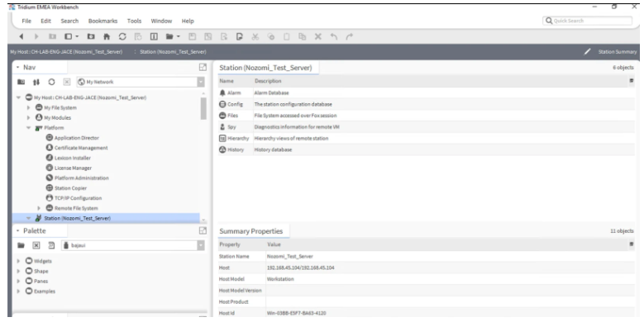Click the Delete X toolbar icon
This screenshot has width=644, height=322.
pos(318,36)
